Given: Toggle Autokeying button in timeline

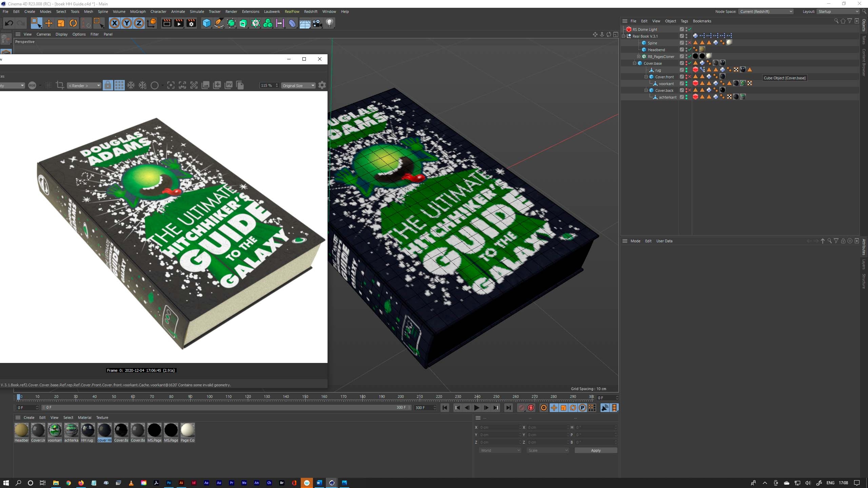Looking at the screenshot, I should point(531,408).
